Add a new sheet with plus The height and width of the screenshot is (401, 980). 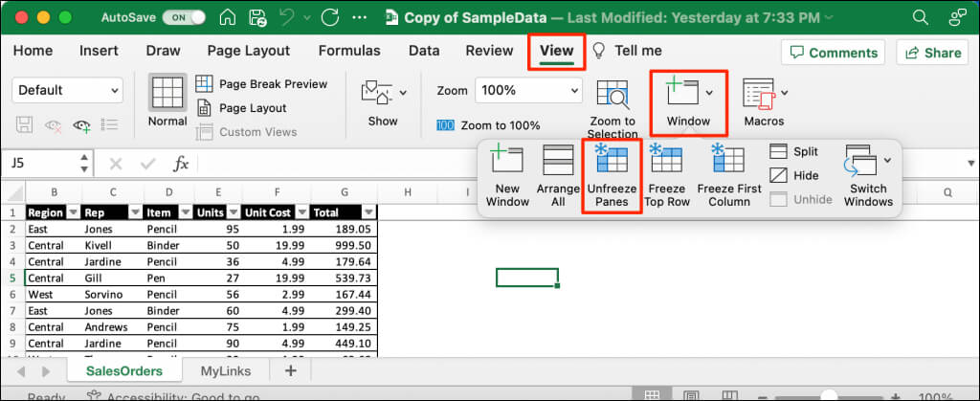290,370
